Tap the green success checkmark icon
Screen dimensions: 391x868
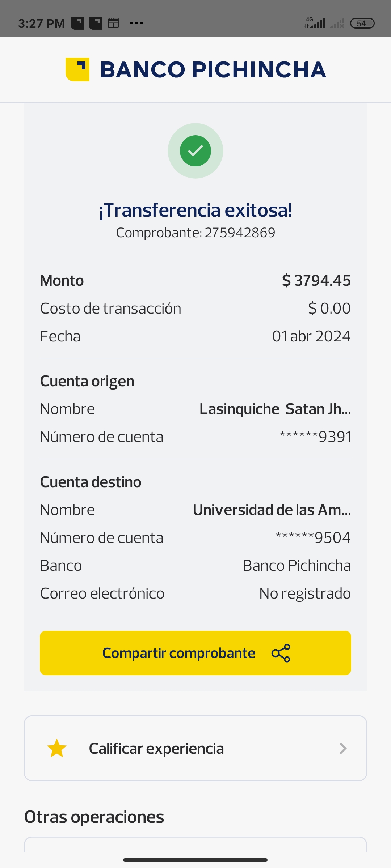pos(195,151)
